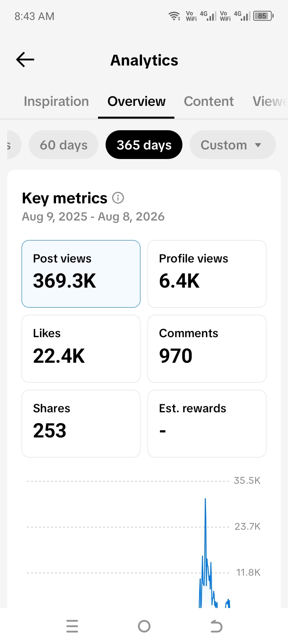The width and height of the screenshot is (288, 644).
Task: Select the partially hidden left range chip
Action: [13, 145]
